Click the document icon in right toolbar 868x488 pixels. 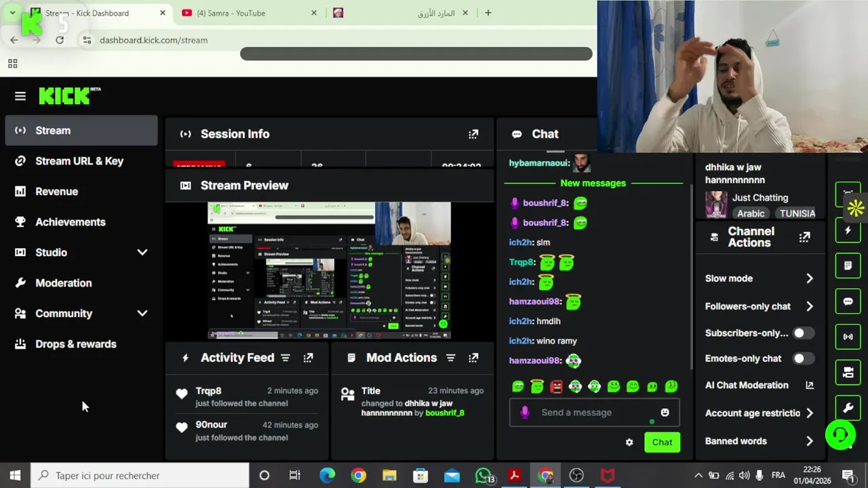pos(848,266)
